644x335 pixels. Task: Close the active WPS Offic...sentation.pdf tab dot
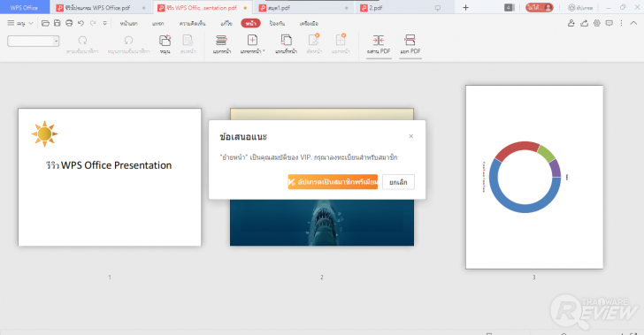coord(245,8)
